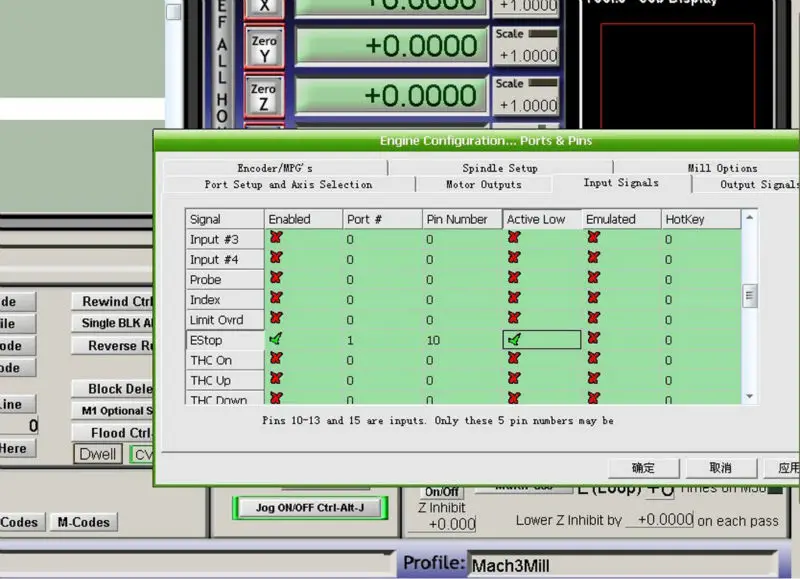This screenshot has width=800, height=579.
Task: Enable the THC On signal
Action: [x=276, y=359]
